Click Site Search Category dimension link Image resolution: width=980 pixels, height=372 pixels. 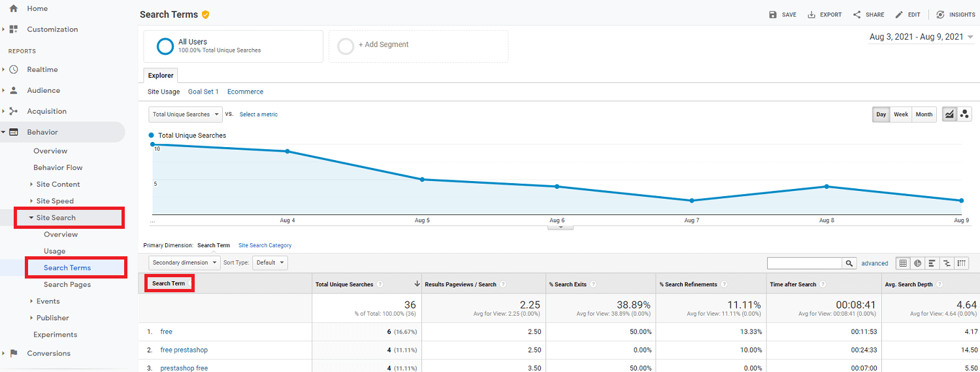tap(265, 246)
